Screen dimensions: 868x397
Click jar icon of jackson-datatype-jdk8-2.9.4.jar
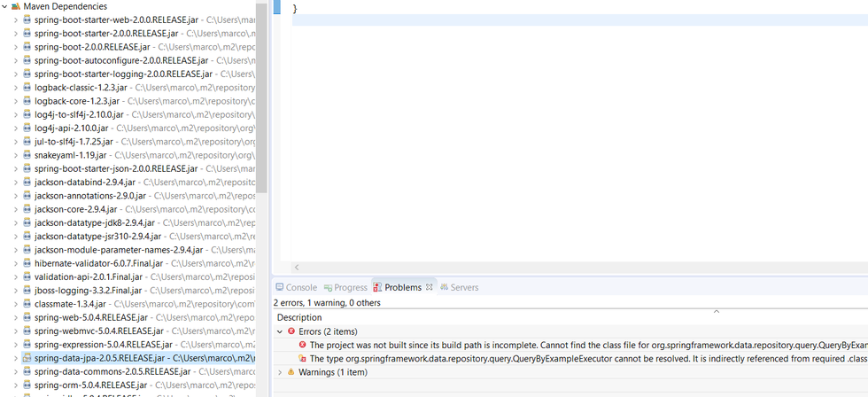pyautogui.click(x=27, y=222)
